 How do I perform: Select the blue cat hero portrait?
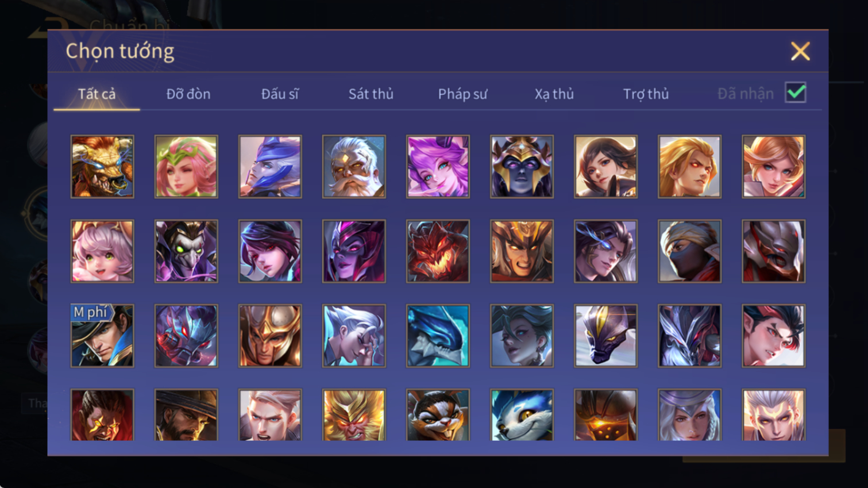pyautogui.click(x=522, y=415)
